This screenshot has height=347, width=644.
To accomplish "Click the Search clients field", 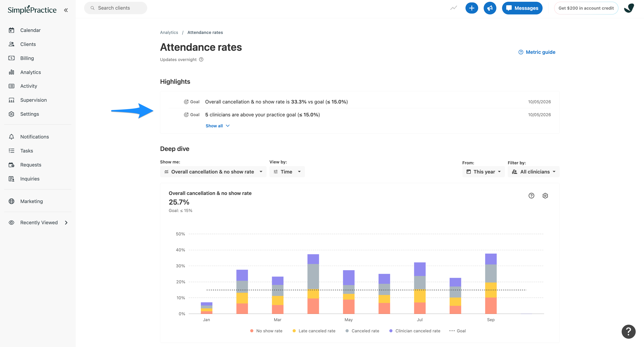I will coord(115,8).
